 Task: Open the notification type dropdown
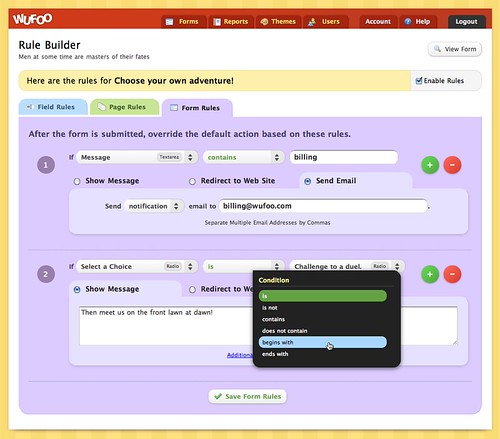[154, 206]
